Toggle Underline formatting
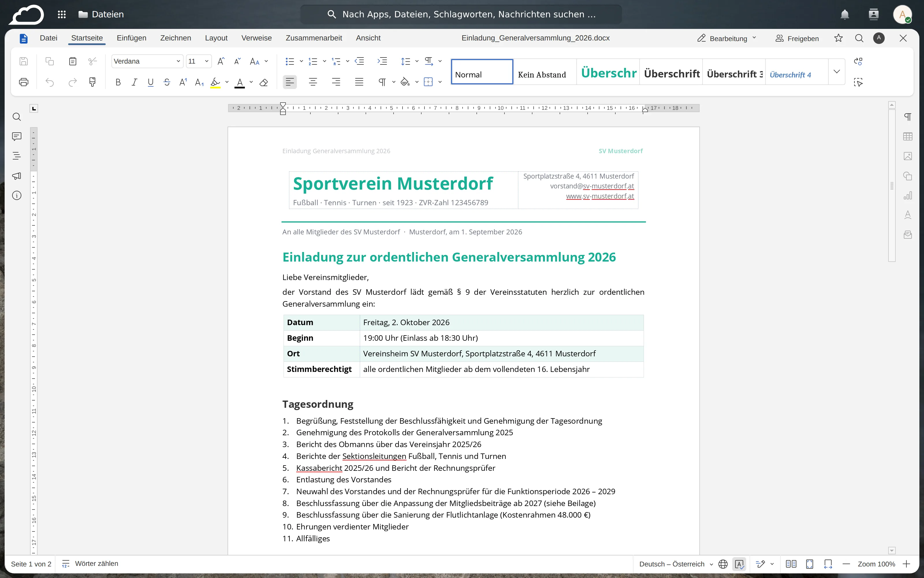The width and height of the screenshot is (924, 578). click(150, 82)
